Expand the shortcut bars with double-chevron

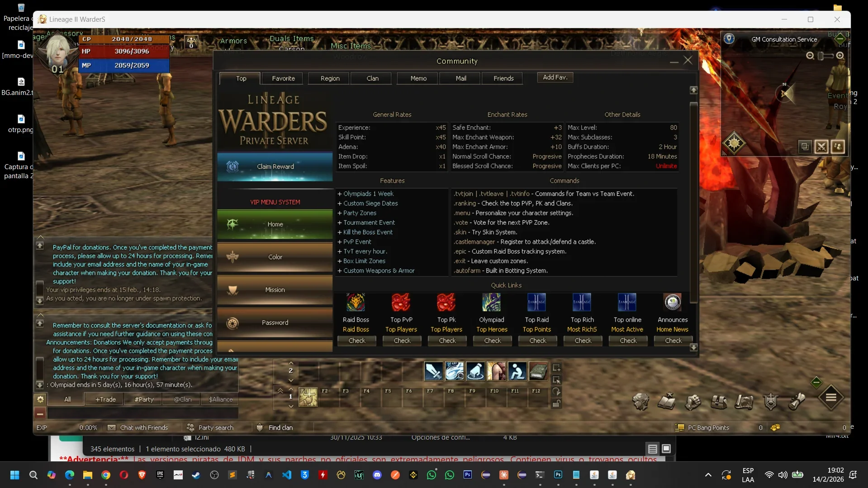tap(280, 391)
